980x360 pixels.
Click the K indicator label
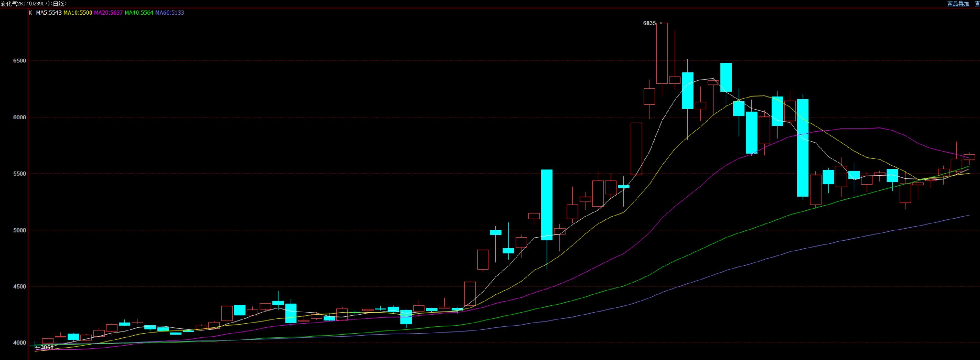pos(30,12)
